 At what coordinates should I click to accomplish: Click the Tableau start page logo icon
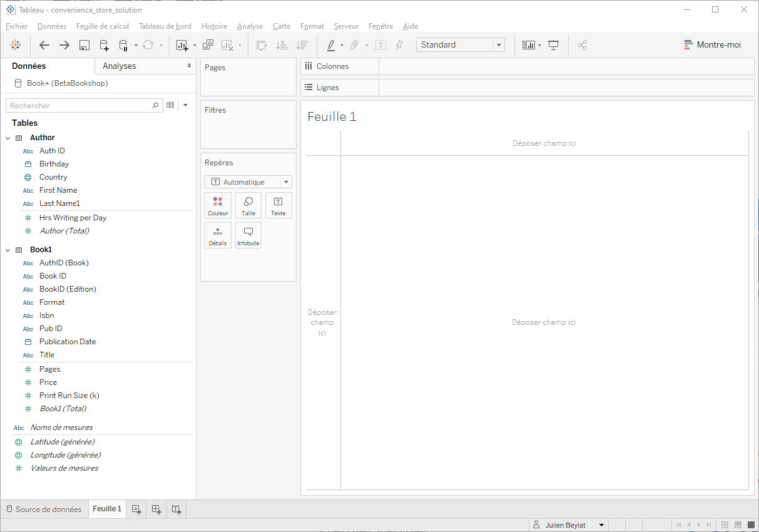[16, 45]
